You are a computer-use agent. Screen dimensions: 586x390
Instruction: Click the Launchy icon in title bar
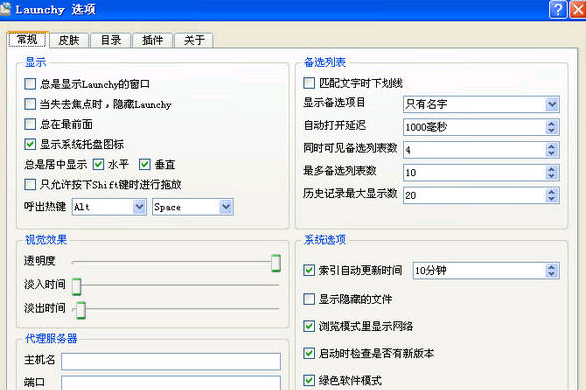(5, 9)
